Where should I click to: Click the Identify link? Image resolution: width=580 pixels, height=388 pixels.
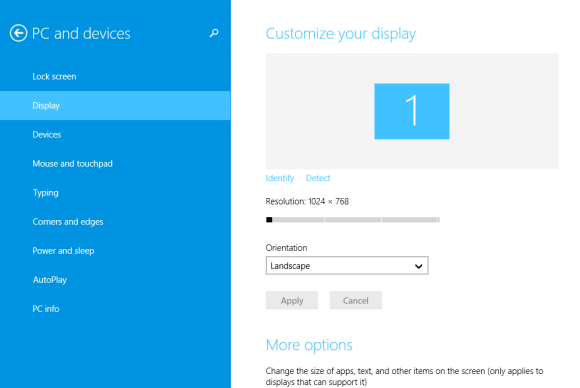point(280,178)
